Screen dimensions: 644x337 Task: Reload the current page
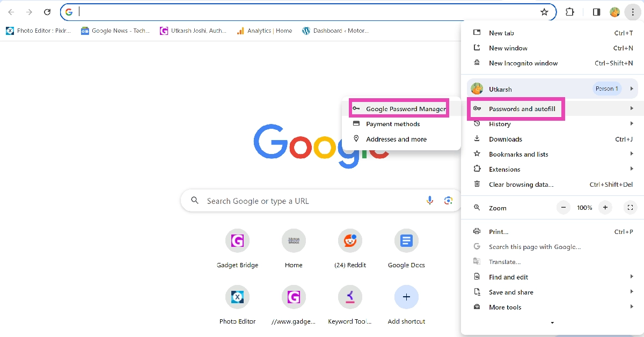(47, 12)
